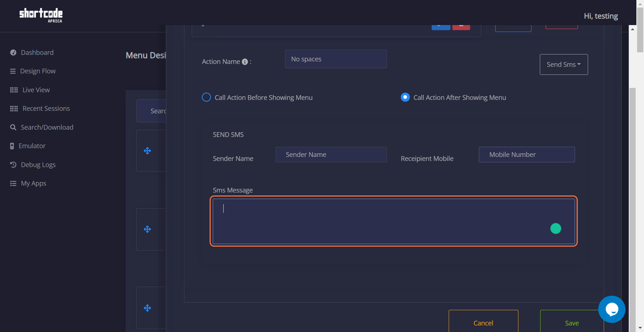Click the Dashboard gauge icon
The image size is (644, 332).
coord(13,53)
